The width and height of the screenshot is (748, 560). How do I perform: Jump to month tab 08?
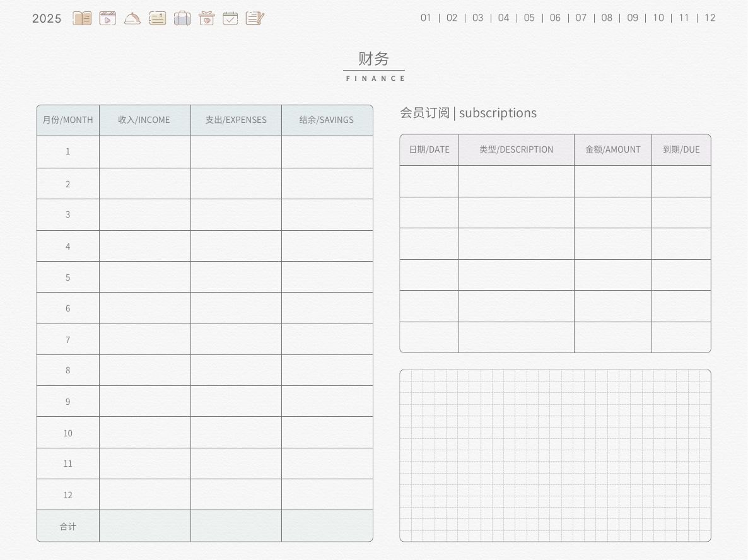point(606,18)
